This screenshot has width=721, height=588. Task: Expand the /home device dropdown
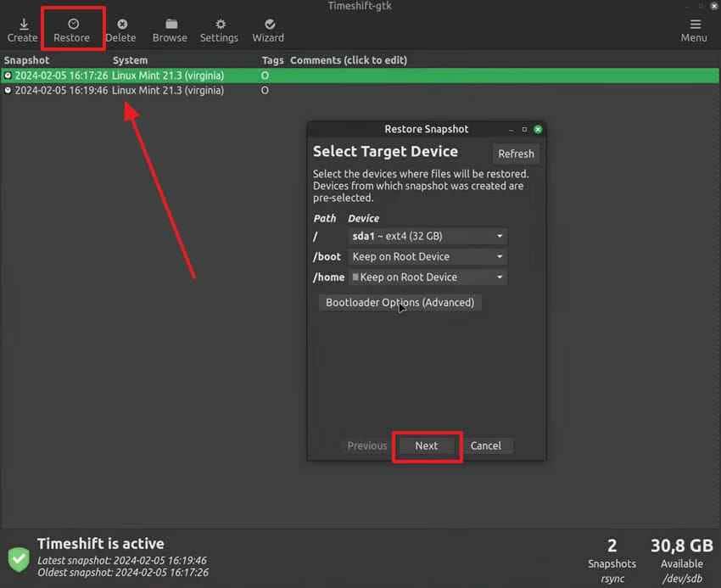point(428,277)
